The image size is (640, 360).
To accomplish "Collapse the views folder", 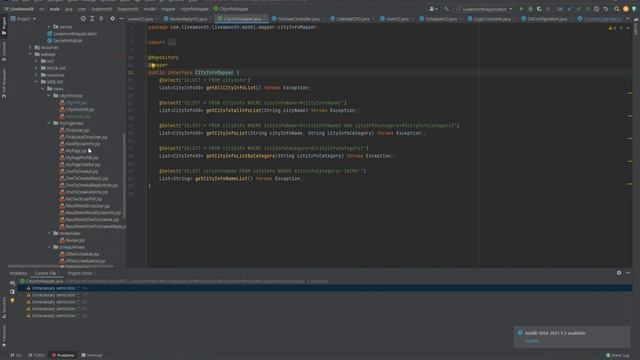I will [x=43, y=89].
